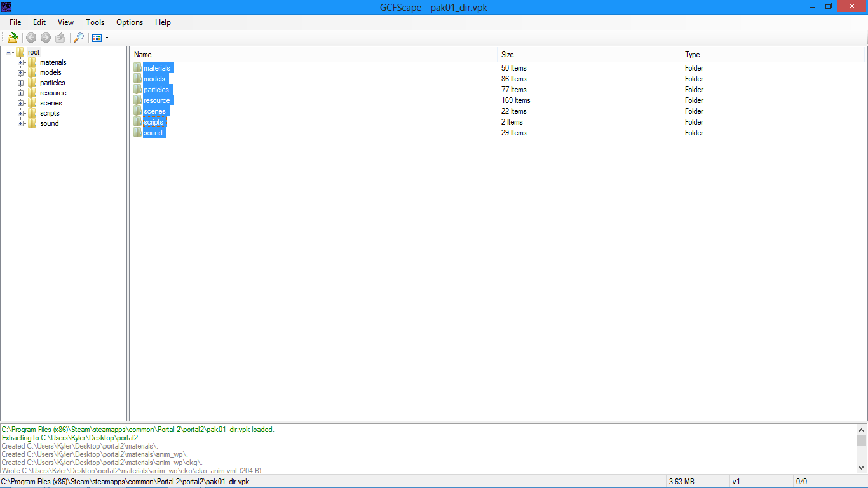Open the Edit menu

tap(39, 22)
